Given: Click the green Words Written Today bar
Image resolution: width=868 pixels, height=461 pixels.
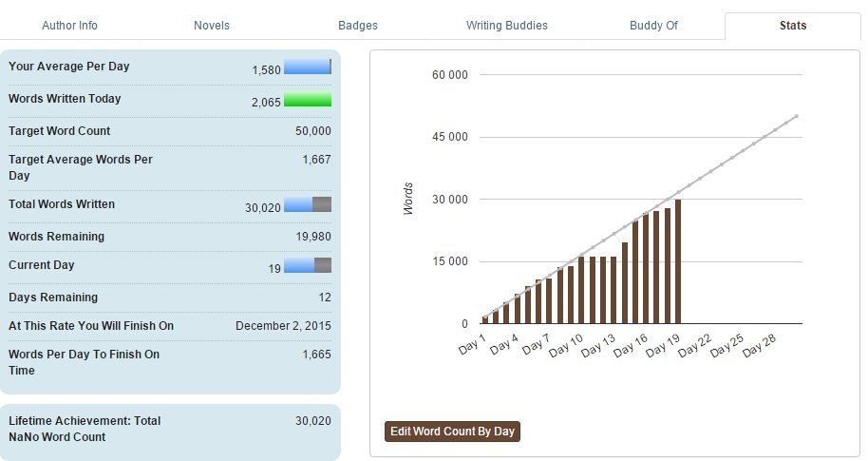Looking at the screenshot, I should 307,100.
